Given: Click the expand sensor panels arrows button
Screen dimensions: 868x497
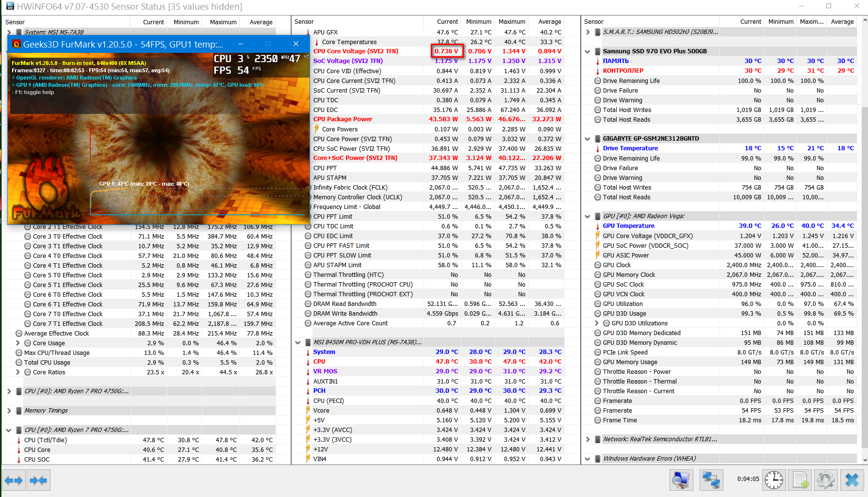Looking at the screenshot, I should tap(14, 481).
